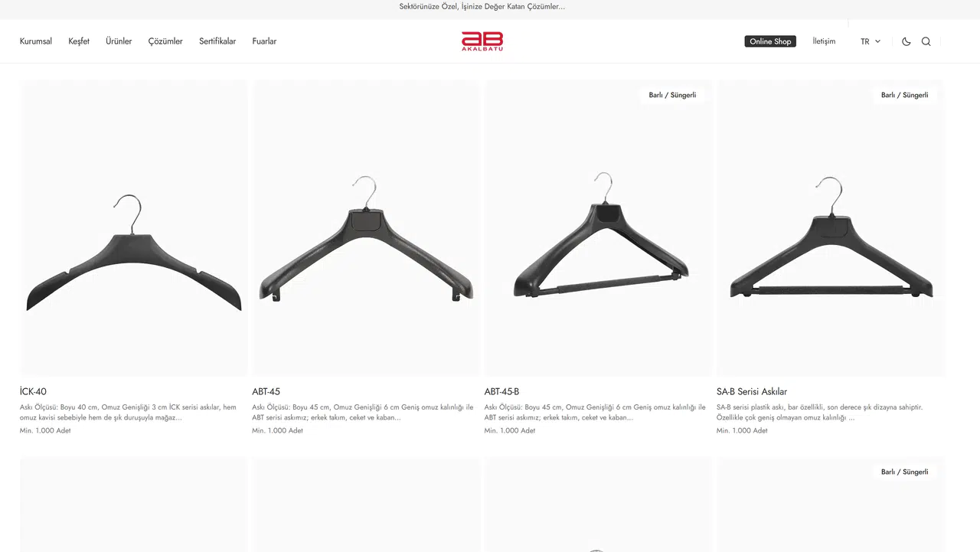Go to the Sertifikalar page

point(217,41)
